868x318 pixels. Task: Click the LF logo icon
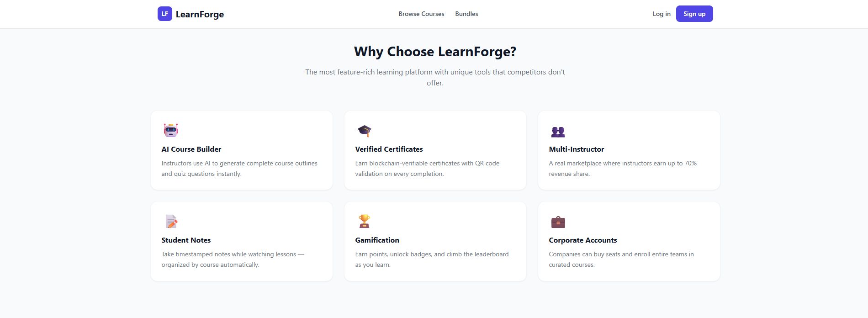coord(164,14)
